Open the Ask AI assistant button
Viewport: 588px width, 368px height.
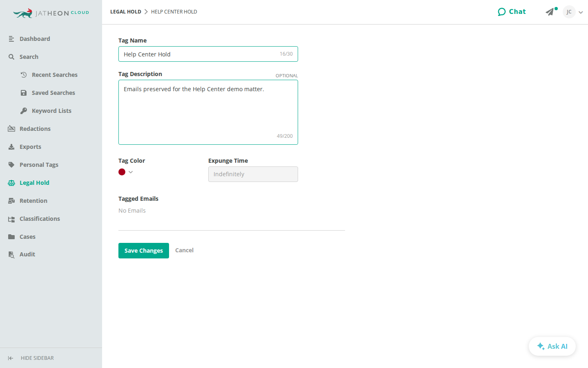pyautogui.click(x=552, y=346)
